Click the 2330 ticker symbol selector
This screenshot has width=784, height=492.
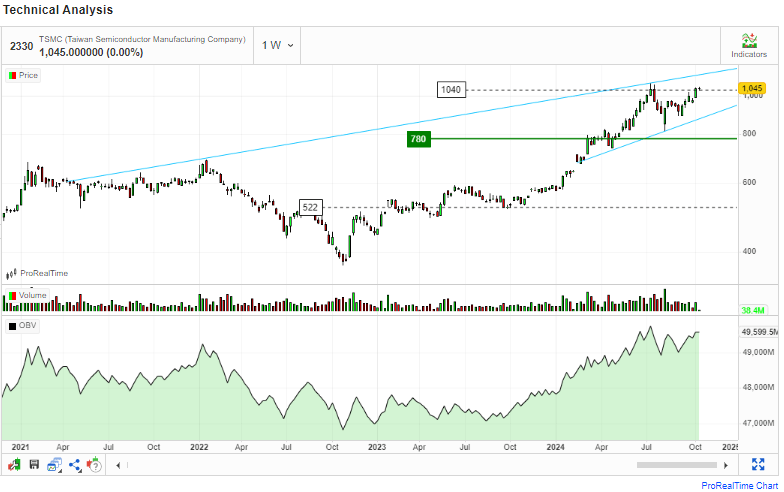tap(21, 45)
